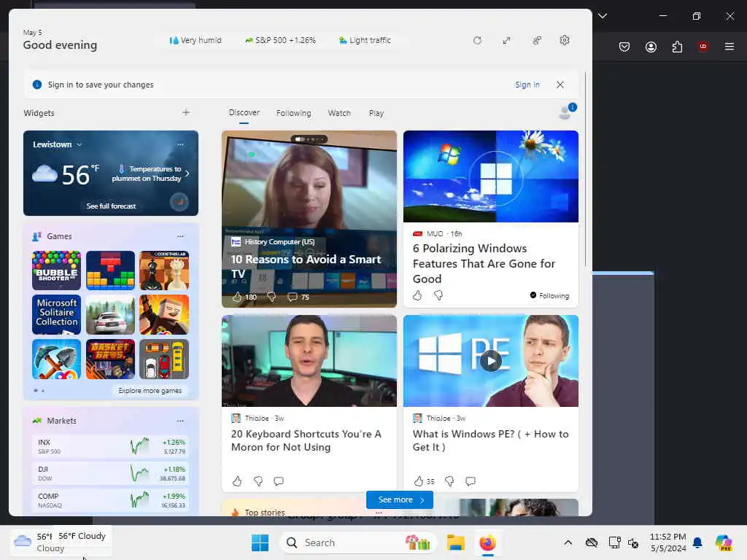Play the Windows PE video
The width and height of the screenshot is (747, 560).
[x=491, y=361]
